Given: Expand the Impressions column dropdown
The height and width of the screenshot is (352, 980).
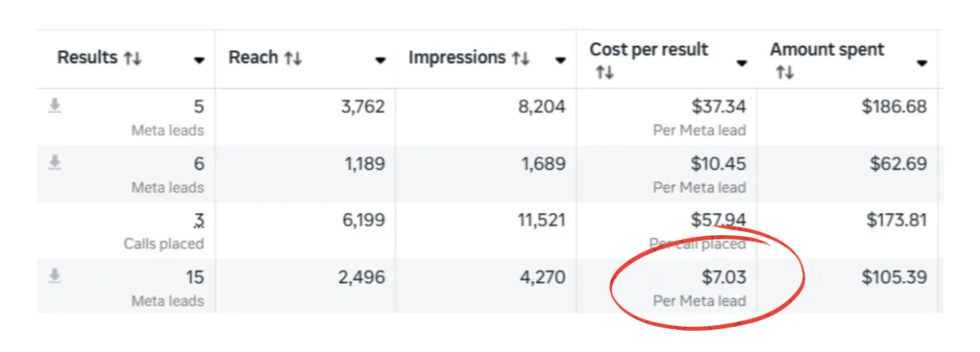Looking at the screenshot, I should pyautogui.click(x=560, y=60).
